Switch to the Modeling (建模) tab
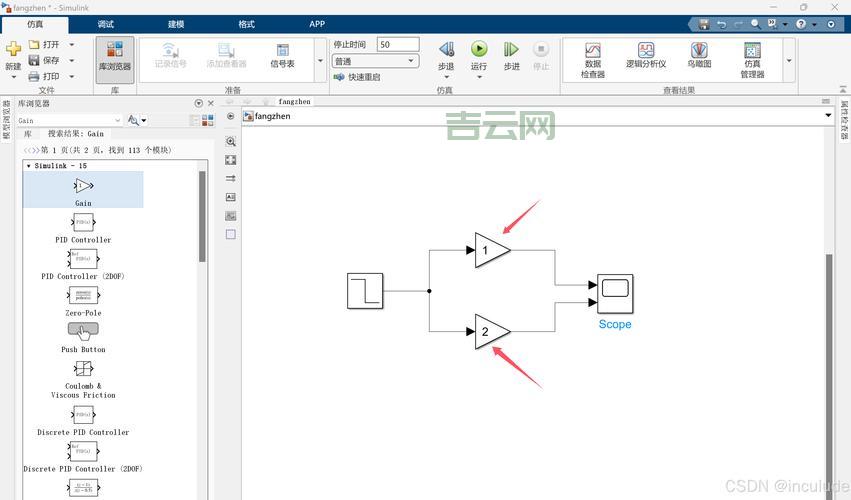Screen dimensions: 851x500 coord(176,24)
